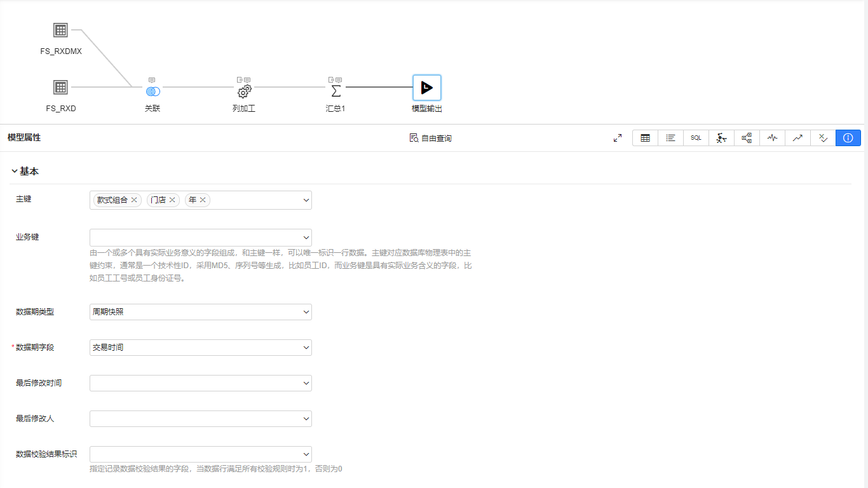Collapse the 基本 section

(15, 172)
